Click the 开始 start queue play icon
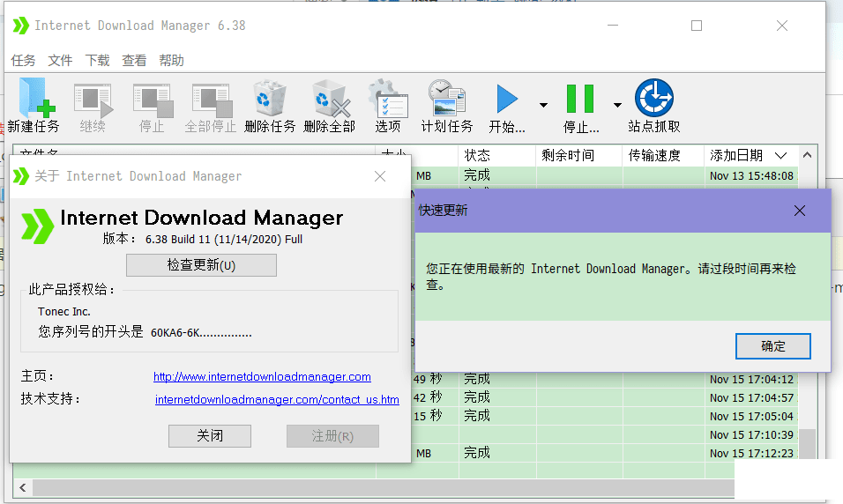Image resolution: width=843 pixels, height=504 pixels. point(506,99)
